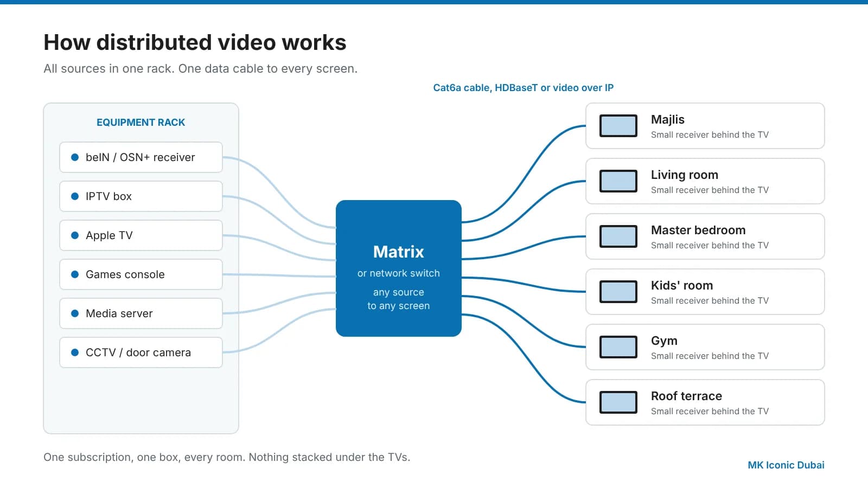Click the 'Apple TV' source label
Screen dimensions: 868x488
tap(109, 235)
